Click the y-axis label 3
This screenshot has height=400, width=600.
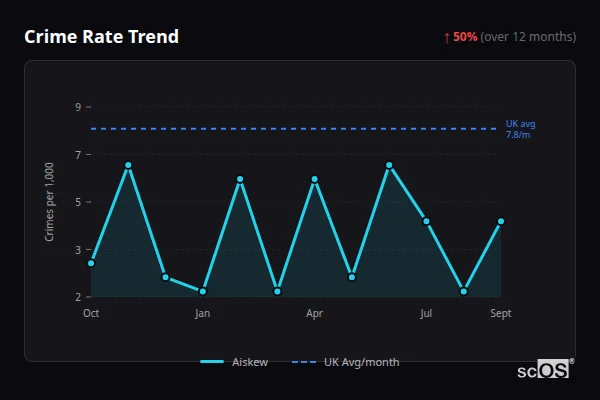(78, 250)
